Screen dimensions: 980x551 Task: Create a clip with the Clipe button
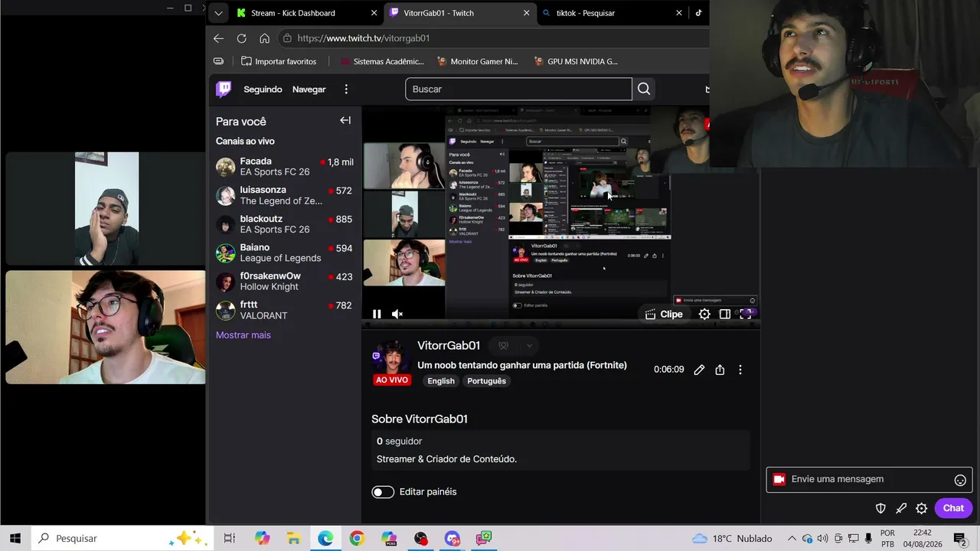tap(664, 314)
